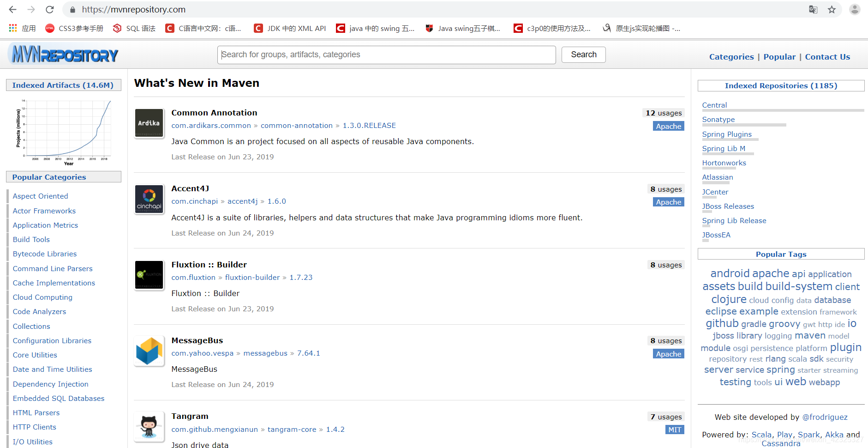Click Apache license badge for Common Annotation
This screenshot has width=868, height=448.
668,126
